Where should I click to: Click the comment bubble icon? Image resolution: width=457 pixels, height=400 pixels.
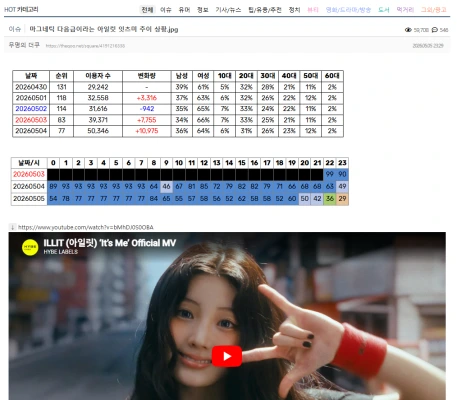[x=435, y=30]
